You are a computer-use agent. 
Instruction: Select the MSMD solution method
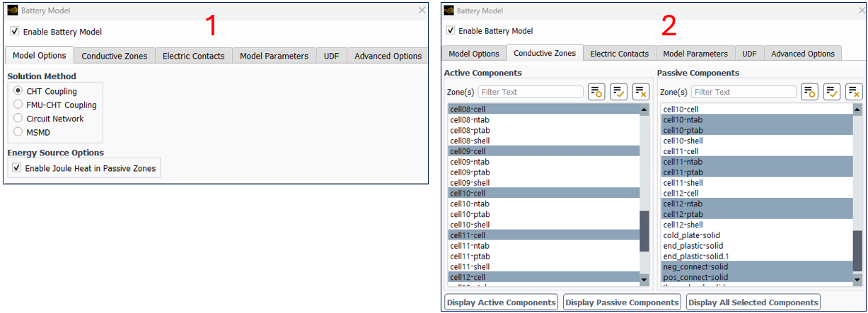coord(18,132)
